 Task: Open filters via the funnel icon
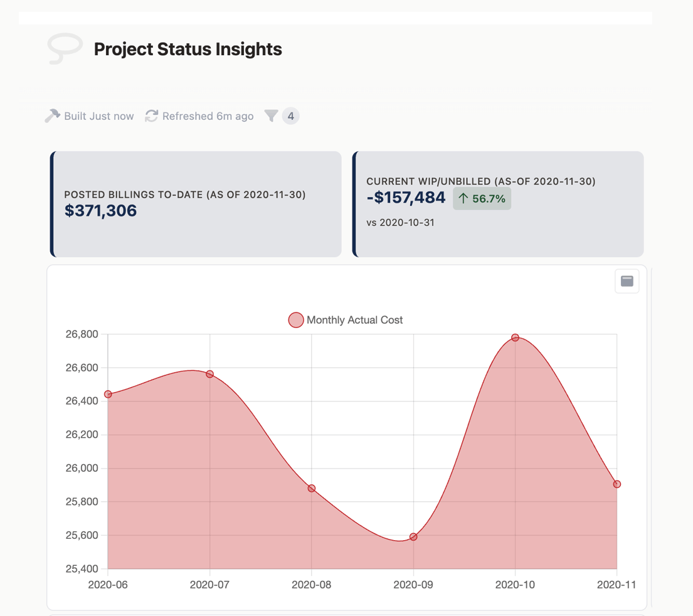(x=271, y=116)
